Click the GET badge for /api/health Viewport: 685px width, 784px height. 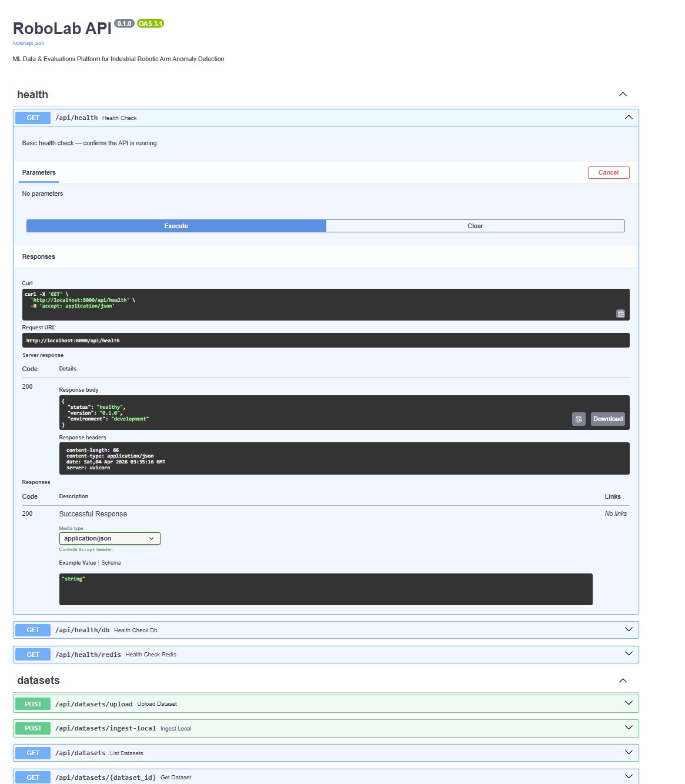click(x=33, y=118)
